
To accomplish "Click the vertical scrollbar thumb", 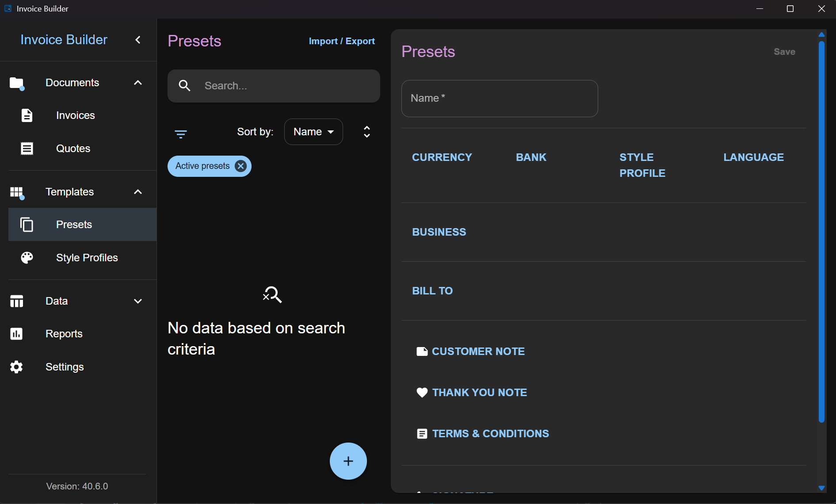I will tap(821, 232).
